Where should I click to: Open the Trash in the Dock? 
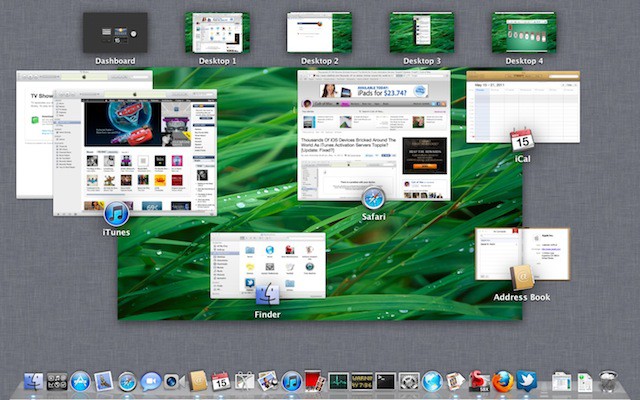click(608, 381)
